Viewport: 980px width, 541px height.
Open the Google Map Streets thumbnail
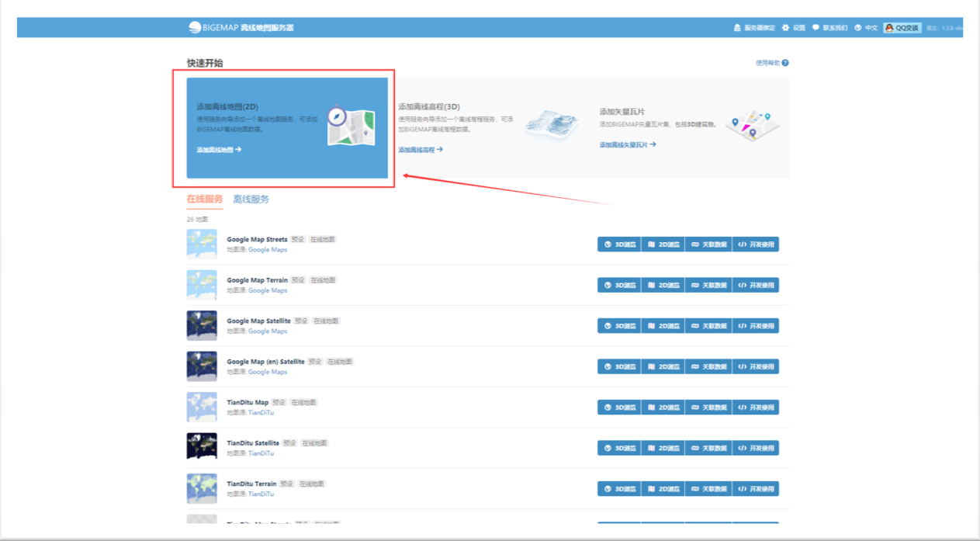pos(202,244)
